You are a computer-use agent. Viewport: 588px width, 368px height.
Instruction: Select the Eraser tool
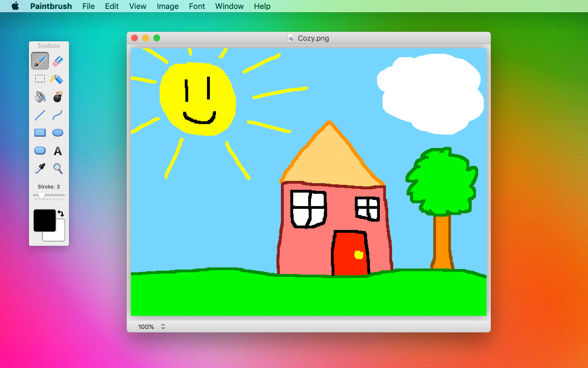click(58, 61)
